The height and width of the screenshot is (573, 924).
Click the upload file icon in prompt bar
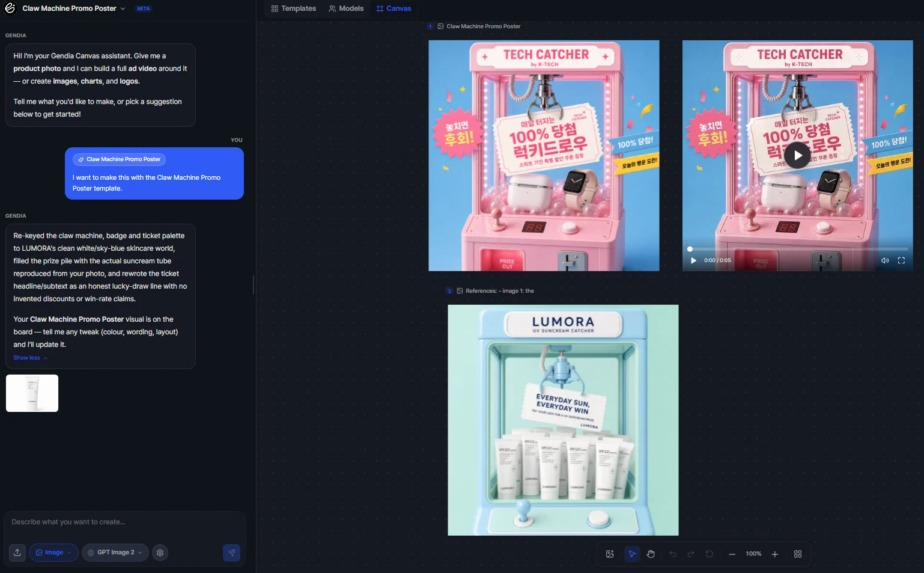pyautogui.click(x=17, y=553)
